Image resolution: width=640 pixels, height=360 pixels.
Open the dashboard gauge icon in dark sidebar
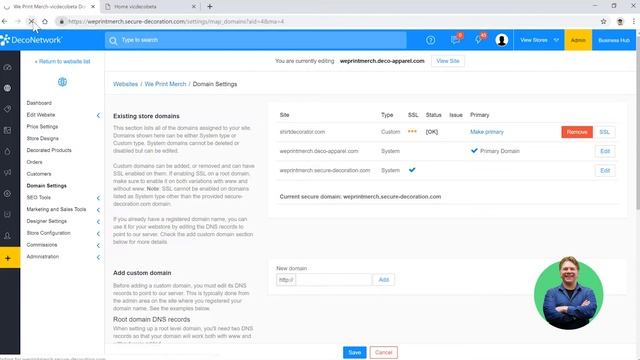pos(7,67)
